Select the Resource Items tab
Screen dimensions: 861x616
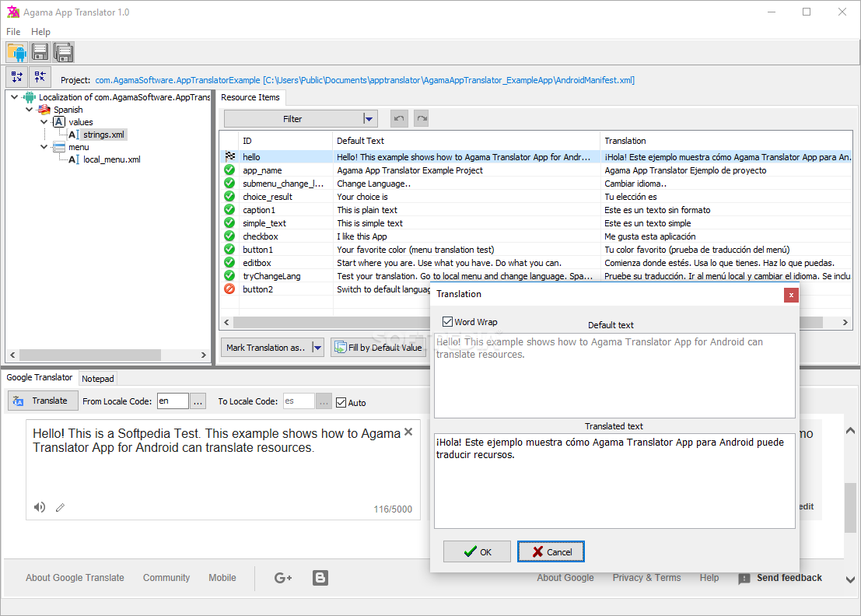[x=250, y=97]
